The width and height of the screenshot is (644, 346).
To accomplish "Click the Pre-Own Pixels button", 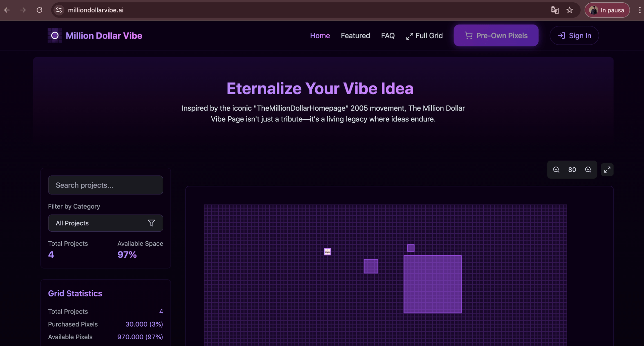I will 496,36.
